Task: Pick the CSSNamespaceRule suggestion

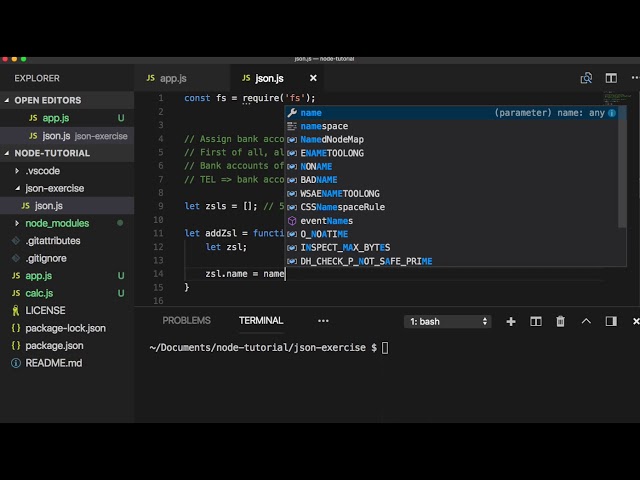Action: [451, 207]
